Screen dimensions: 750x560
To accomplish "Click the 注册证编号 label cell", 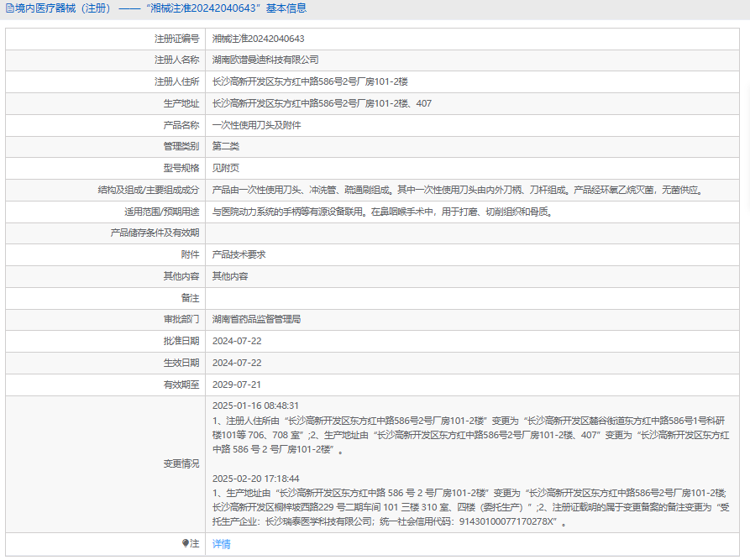I will [176, 39].
